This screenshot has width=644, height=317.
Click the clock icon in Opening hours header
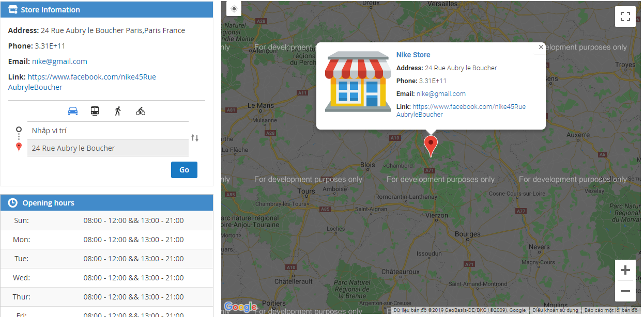click(13, 203)
